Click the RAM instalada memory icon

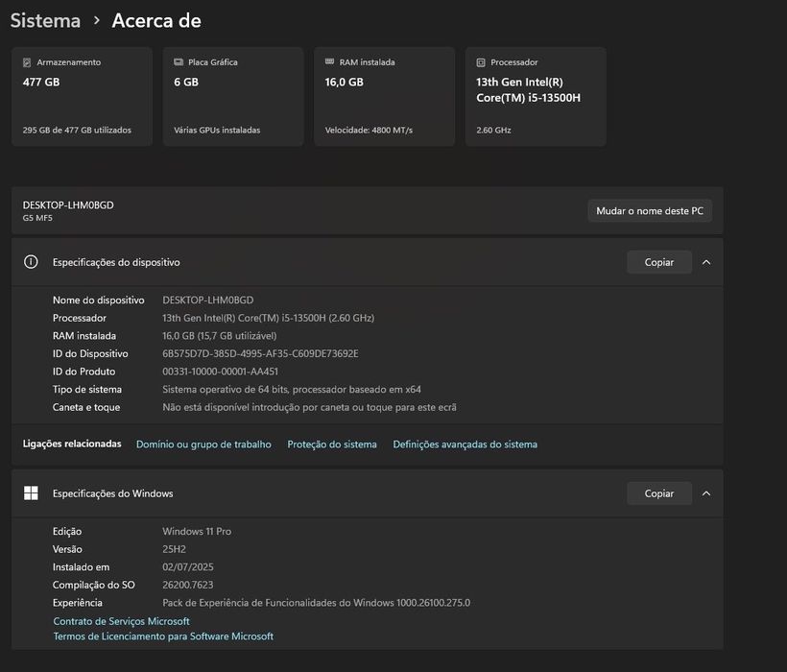pyautogui.click(x=329, y=61)
